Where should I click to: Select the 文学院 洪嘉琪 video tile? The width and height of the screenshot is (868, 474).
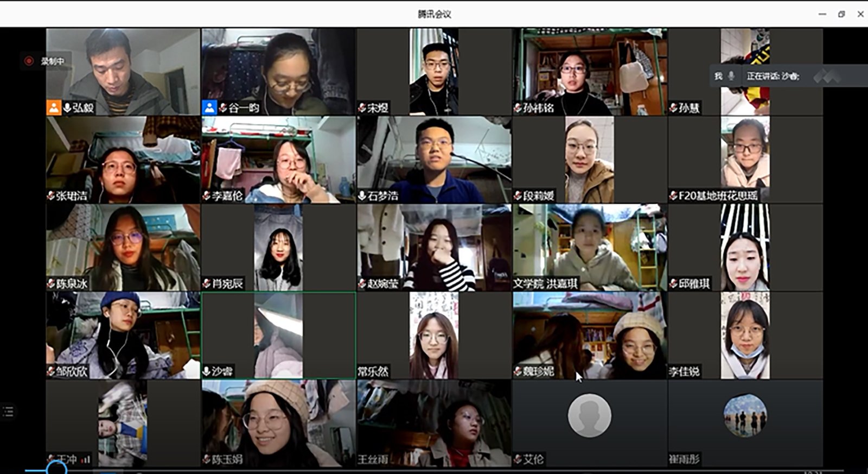coord(590,247)
